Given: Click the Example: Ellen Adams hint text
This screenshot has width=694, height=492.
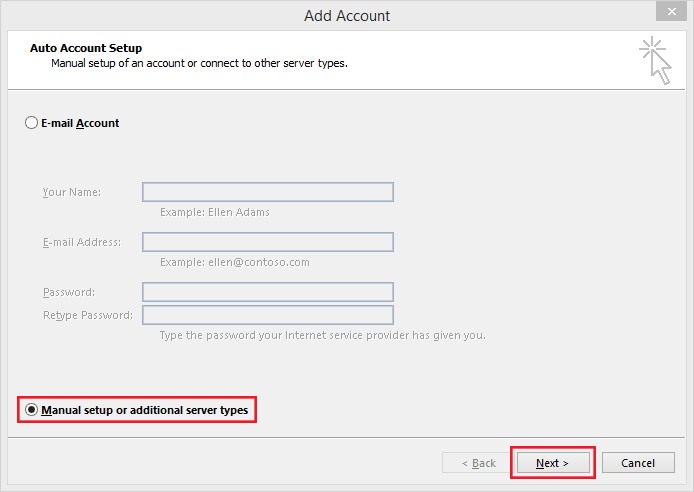Looking at the screenshot, I should tap(215, 212).
